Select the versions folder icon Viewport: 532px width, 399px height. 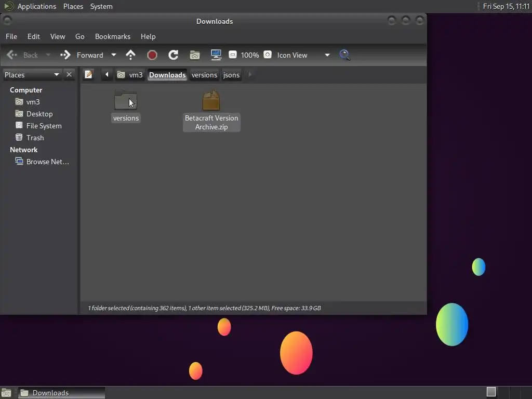click(126, 100)
